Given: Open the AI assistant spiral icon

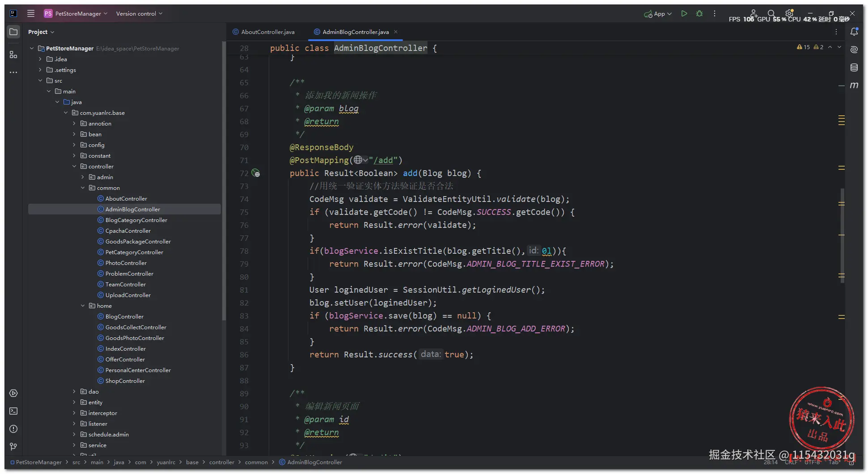Looking at the screenshot, I should coord(854,50).
